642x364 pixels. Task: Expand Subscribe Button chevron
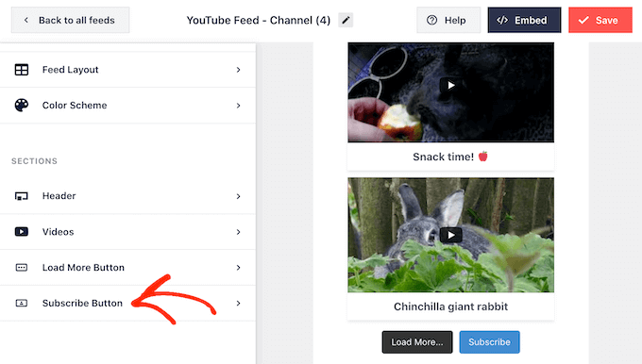[238, 303]
